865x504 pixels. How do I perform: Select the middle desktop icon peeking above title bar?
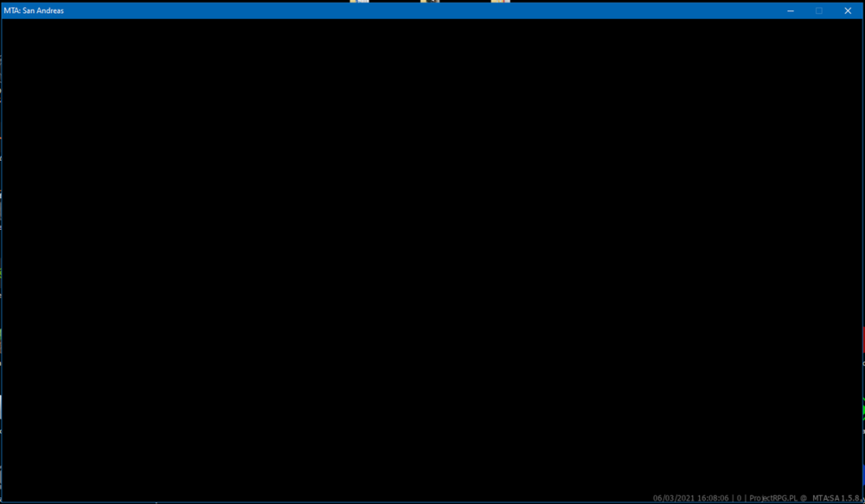pyautogui.click(x=430, y=1)
